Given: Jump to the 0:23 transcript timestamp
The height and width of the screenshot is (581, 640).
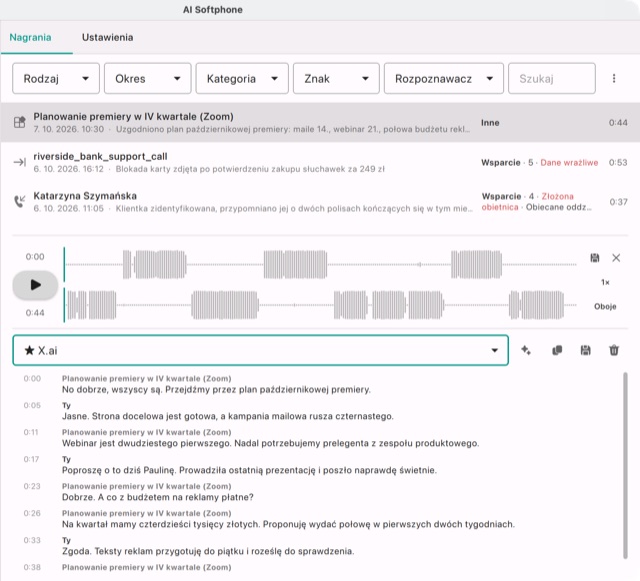Looking at the screenshot, I should pos(32,486).
